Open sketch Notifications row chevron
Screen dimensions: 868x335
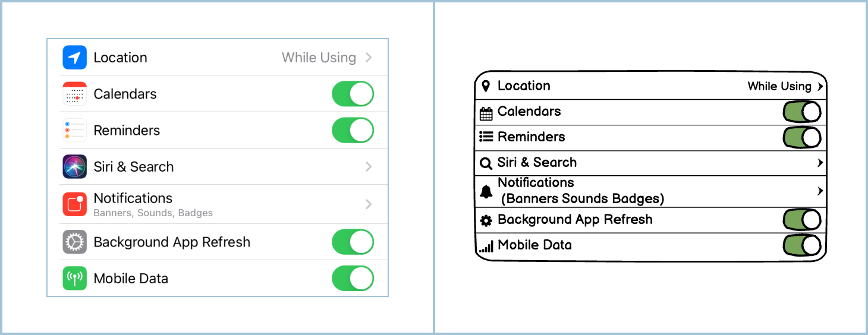click(x=820, y=191)
